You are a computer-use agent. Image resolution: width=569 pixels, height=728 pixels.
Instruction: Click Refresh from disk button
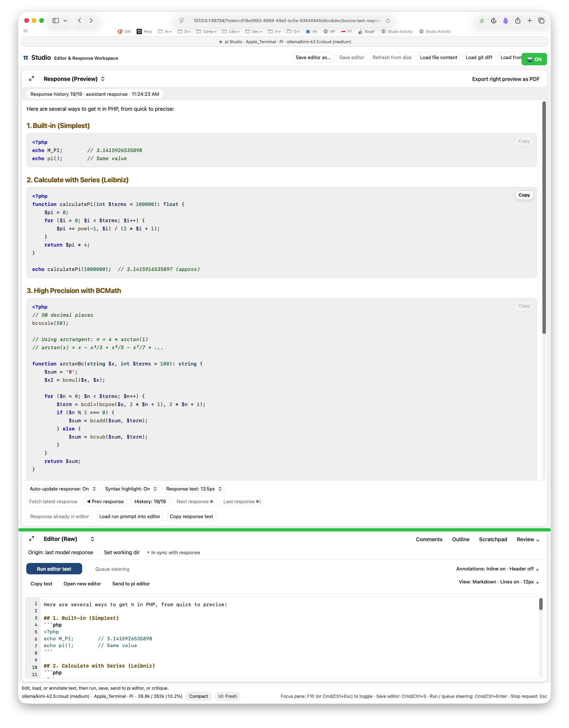click(x=392, y=58)
